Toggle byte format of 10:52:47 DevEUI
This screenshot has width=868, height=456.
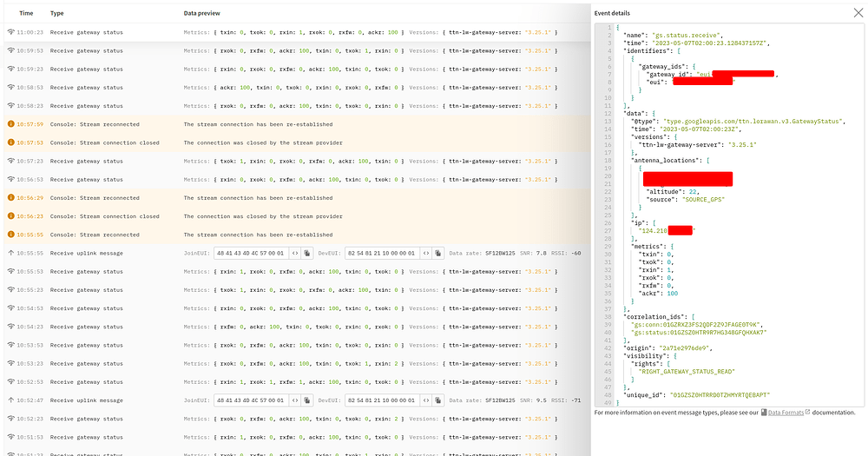coord(427,400)
